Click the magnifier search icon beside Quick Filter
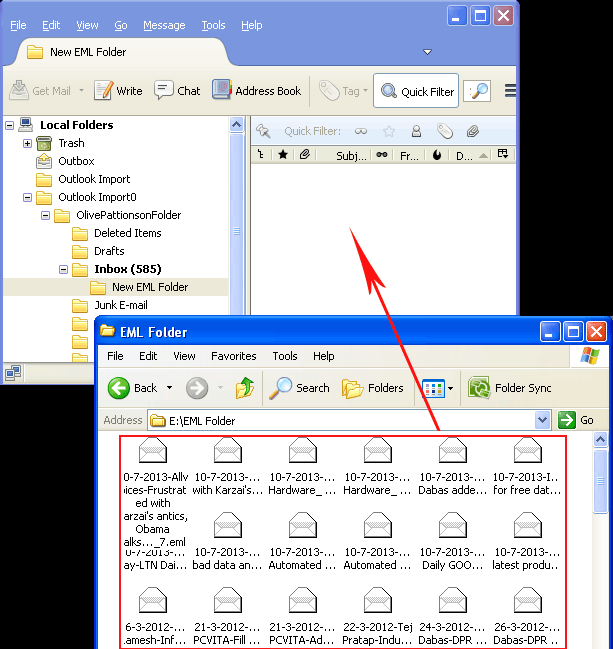Screen dimensions: 613x649 click(x=477, y=91)
